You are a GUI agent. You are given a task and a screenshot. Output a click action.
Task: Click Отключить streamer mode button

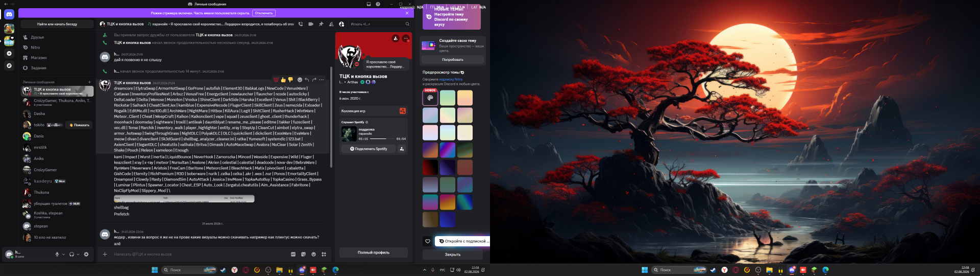click(x=264, y=13)
